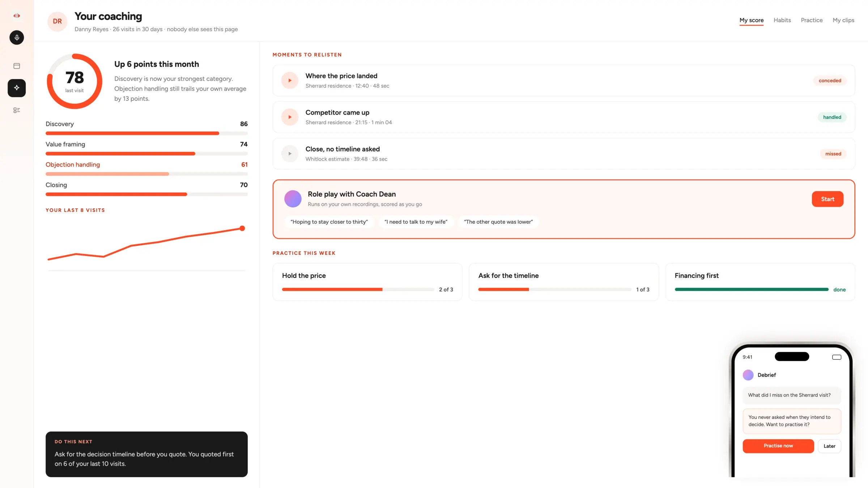868x488 pixels.
Task: Click the Closing score bar
Action: click(146, 194)
